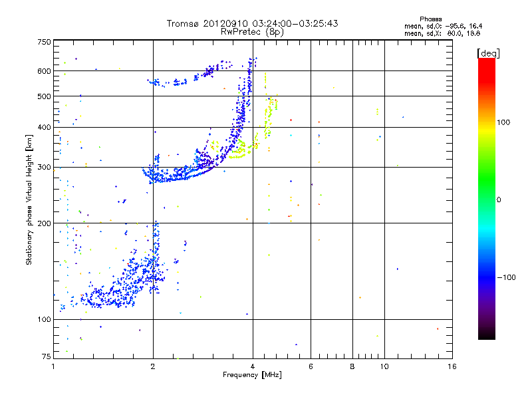Viewport: 532px width, 399px height.
Task: Click the "Frequency [MHz]" axis label
Action: (252, 375)
